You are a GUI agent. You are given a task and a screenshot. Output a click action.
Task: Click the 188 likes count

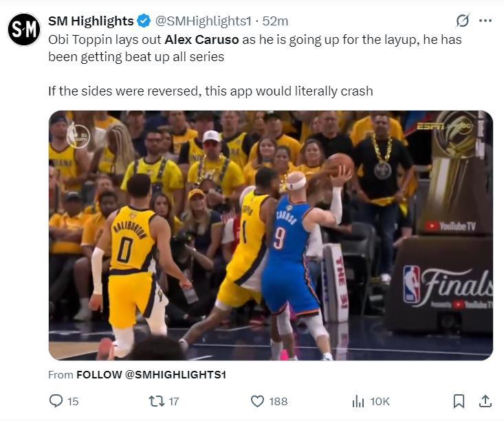coord(278,401)
